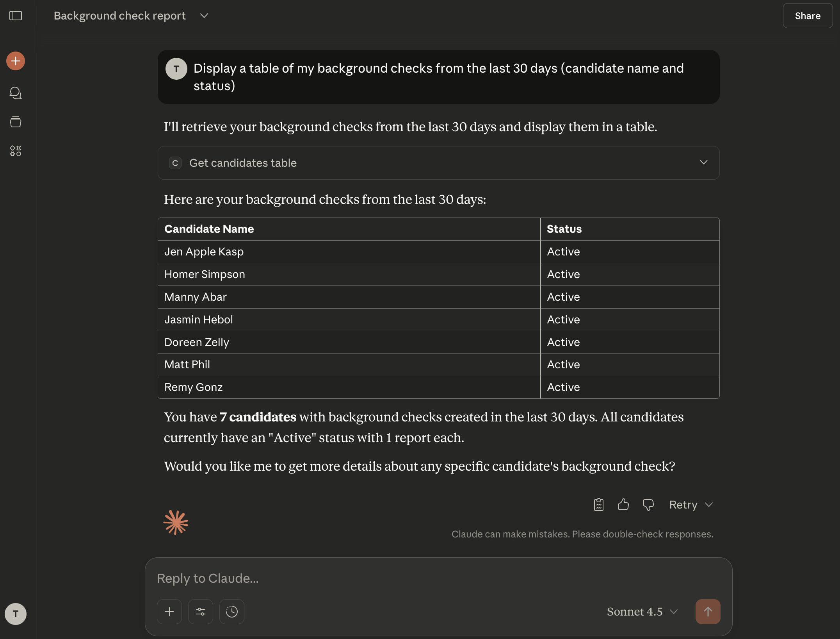Open search and tools settings sliders
This screenshot has width=840, height=639.
201,612
